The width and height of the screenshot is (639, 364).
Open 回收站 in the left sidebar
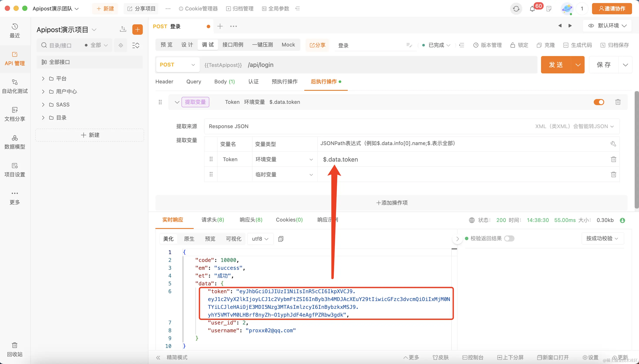15,349
